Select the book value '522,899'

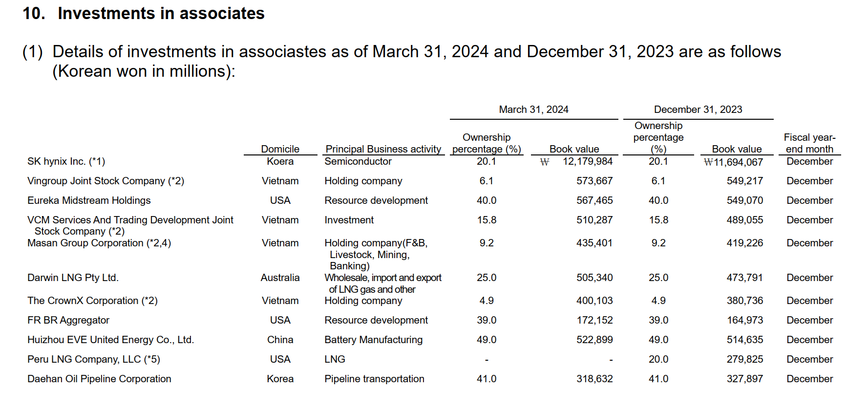point(594,340)
